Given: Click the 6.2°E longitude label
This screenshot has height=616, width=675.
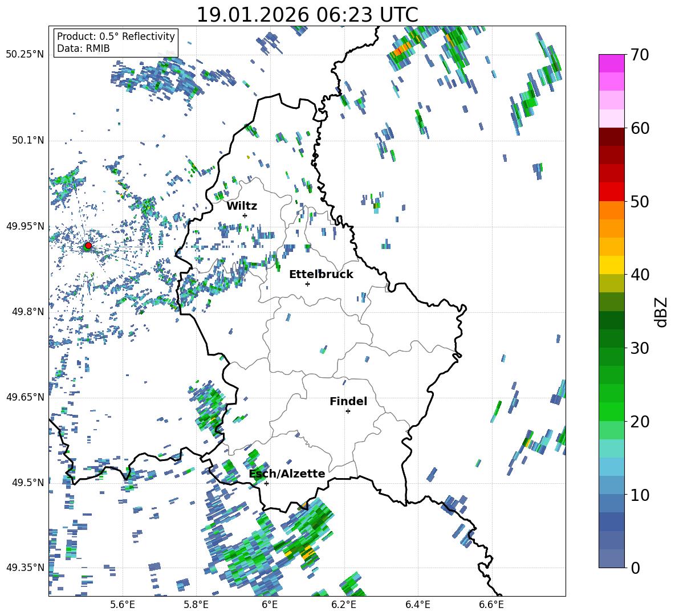Looking at the screenshot, I should [344, 605].
